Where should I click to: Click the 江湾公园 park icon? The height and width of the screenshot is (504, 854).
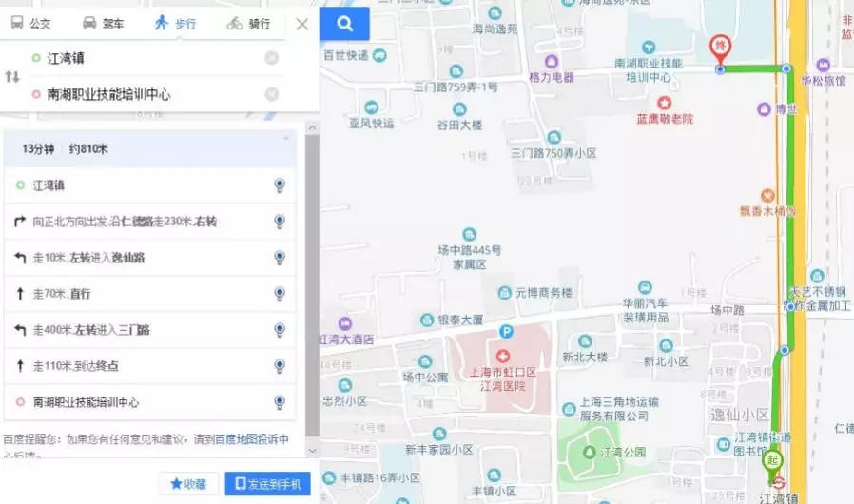click(589, 453)
